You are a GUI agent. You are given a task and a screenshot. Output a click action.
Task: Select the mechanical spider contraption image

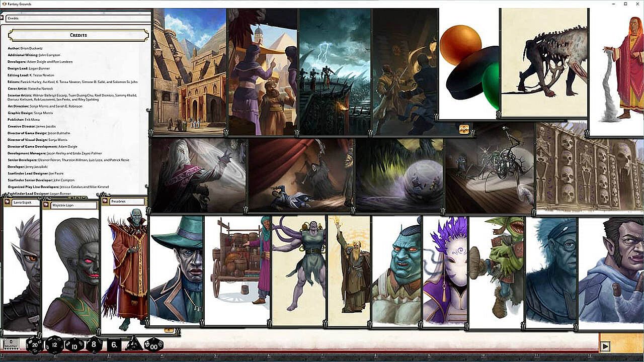490,175
